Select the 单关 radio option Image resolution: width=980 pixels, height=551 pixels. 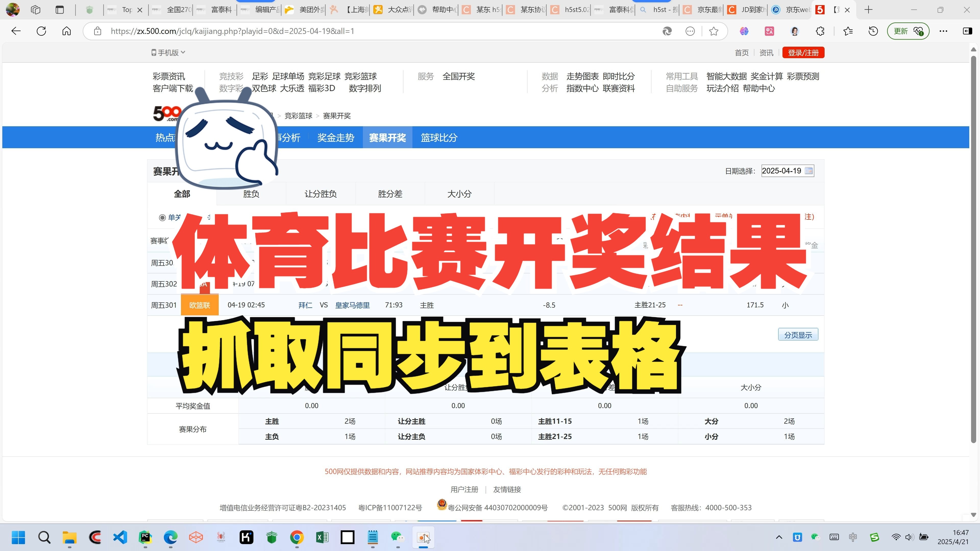coord(163,218)
